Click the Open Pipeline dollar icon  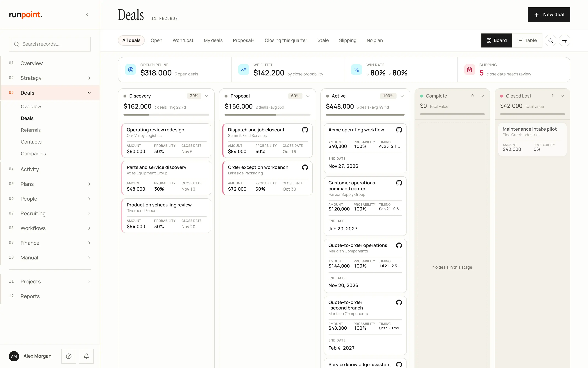[130, 70]
